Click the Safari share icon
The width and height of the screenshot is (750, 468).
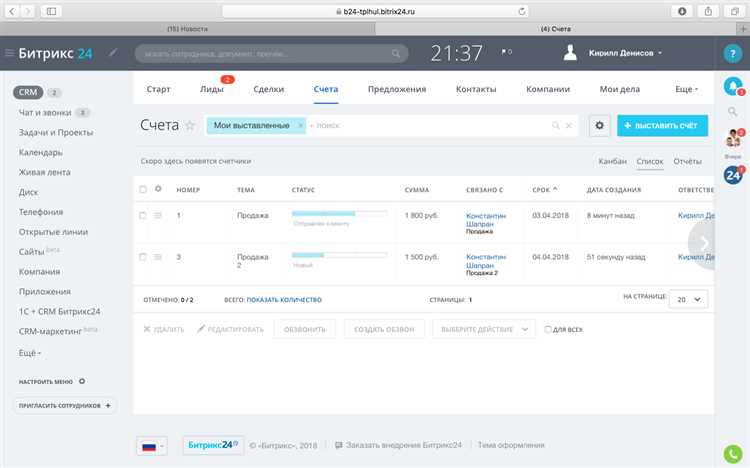(708, 11)
